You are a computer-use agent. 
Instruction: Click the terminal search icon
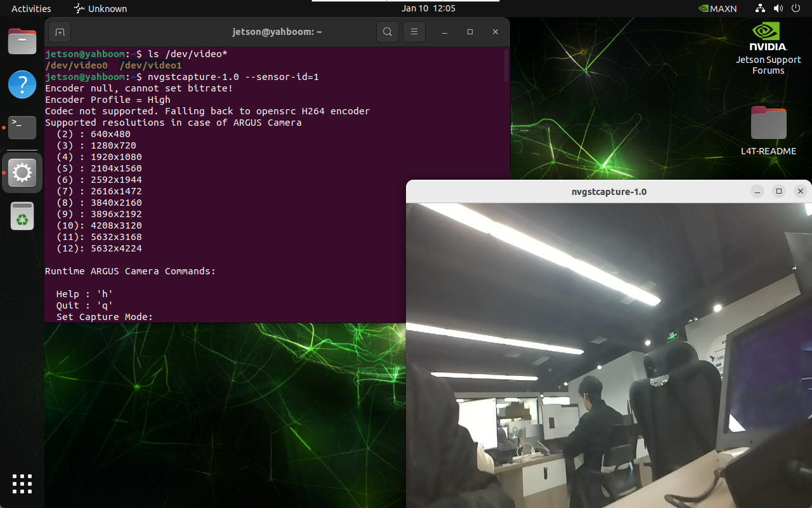coord(387,32)
